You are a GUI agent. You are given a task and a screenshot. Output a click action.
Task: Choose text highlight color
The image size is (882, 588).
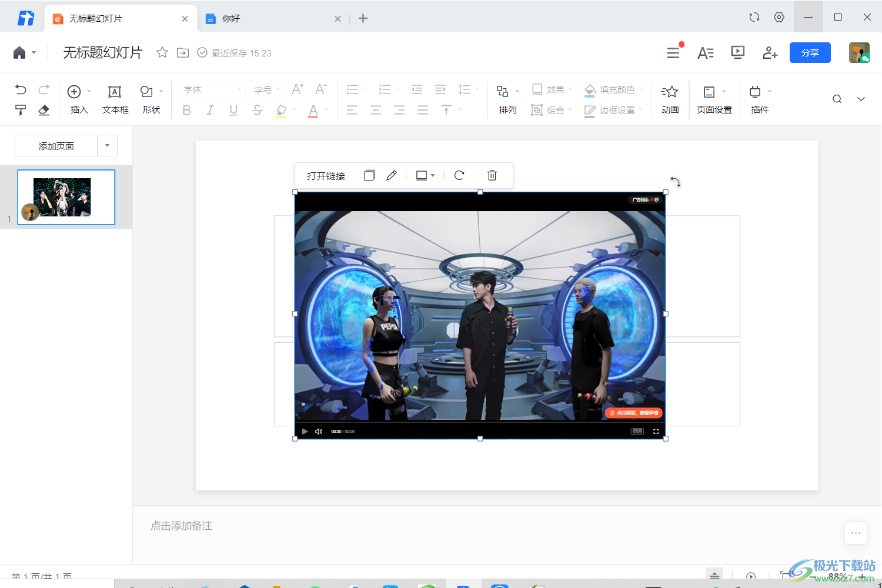click(281, 111)
